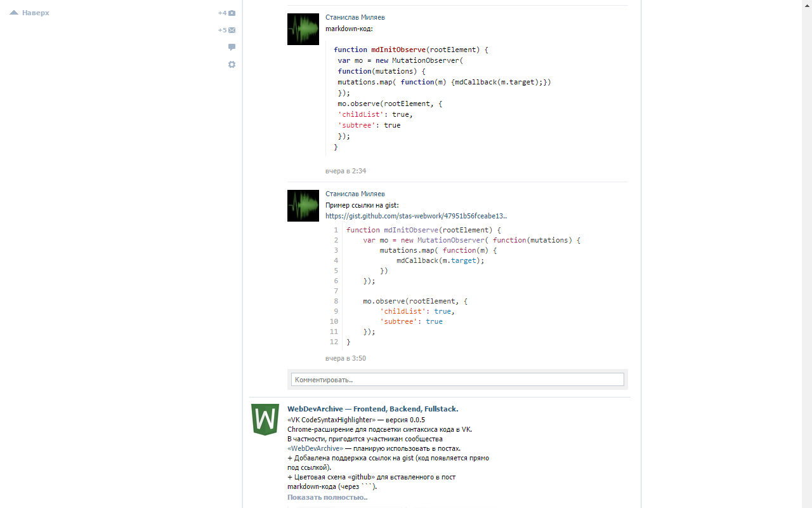Click line number 12 in gist code
Image resolution: width=812 pixels, height=508 pixels.
pos(334,342)
